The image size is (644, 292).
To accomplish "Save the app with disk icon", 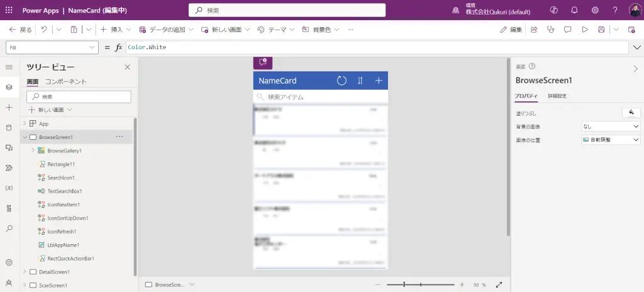I will coord(601,30).
